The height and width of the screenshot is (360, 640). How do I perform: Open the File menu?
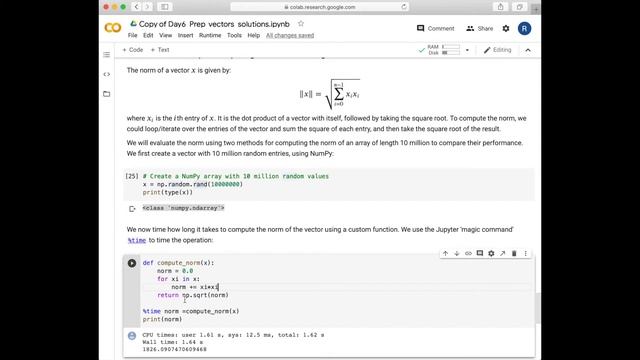[x=133, y=36]
